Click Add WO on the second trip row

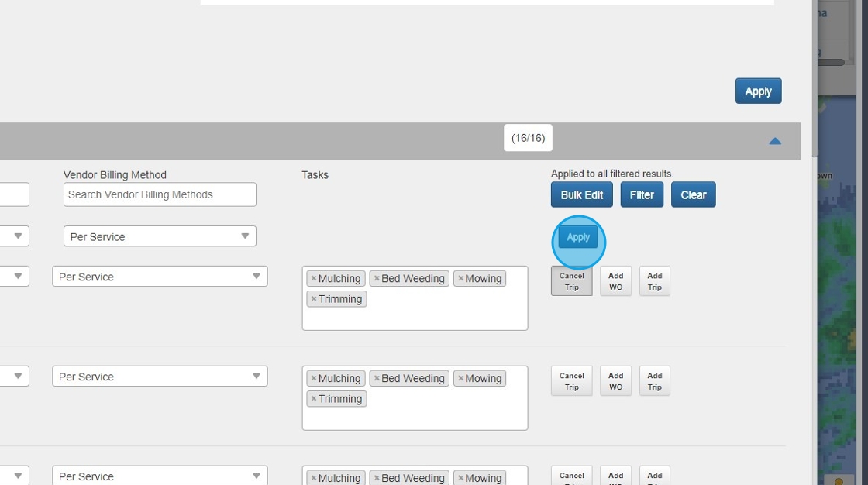pyautogui.click(x=615, y=380)
